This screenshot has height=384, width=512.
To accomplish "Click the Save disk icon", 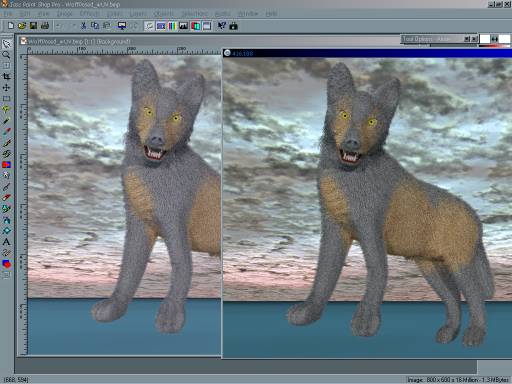I will click(33, 26).
